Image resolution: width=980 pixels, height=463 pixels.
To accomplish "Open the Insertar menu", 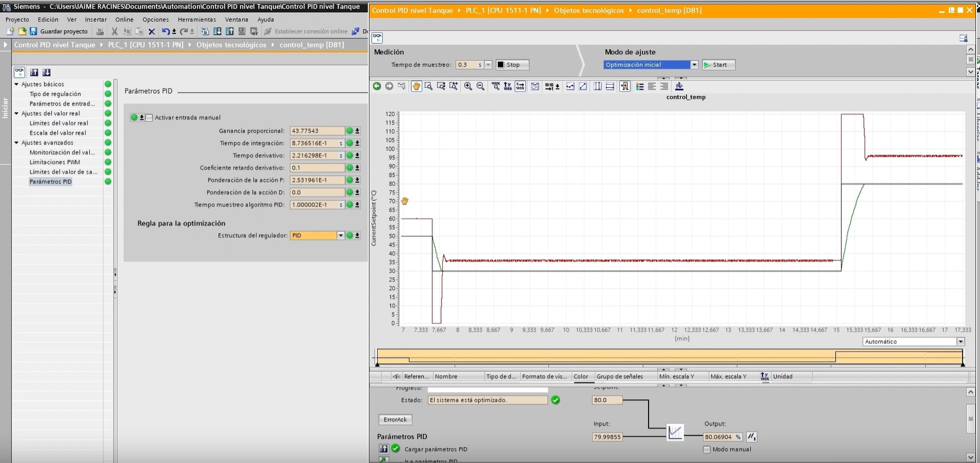I will (x=96, y=19).
